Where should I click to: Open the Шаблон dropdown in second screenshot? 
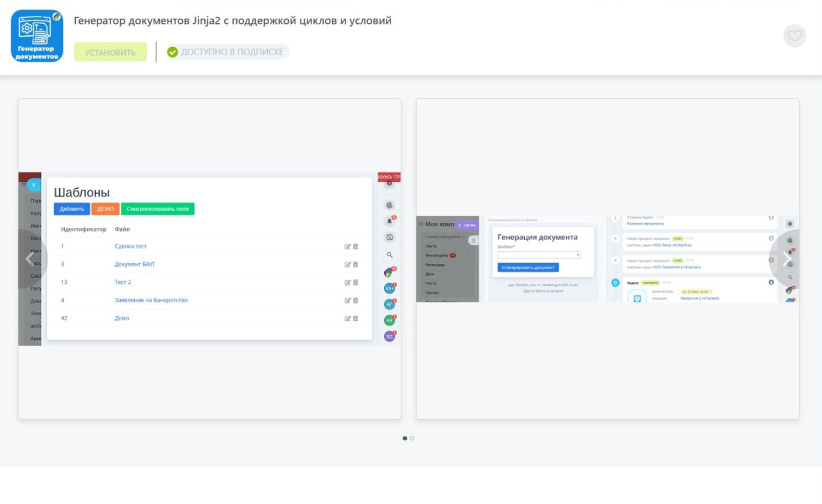pos(539,255)
